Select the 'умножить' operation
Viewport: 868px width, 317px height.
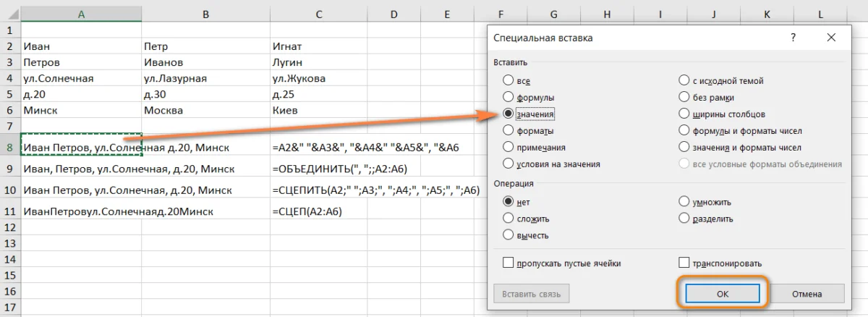click(684, 202)
